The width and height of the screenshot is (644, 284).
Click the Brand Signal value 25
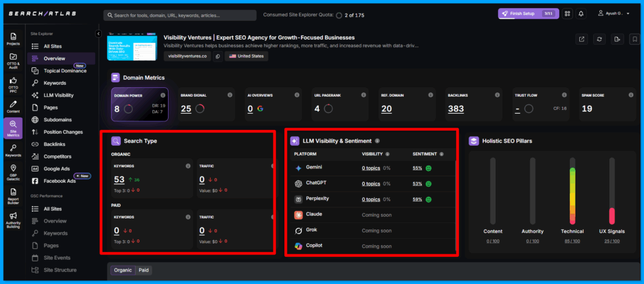[186, 109]
